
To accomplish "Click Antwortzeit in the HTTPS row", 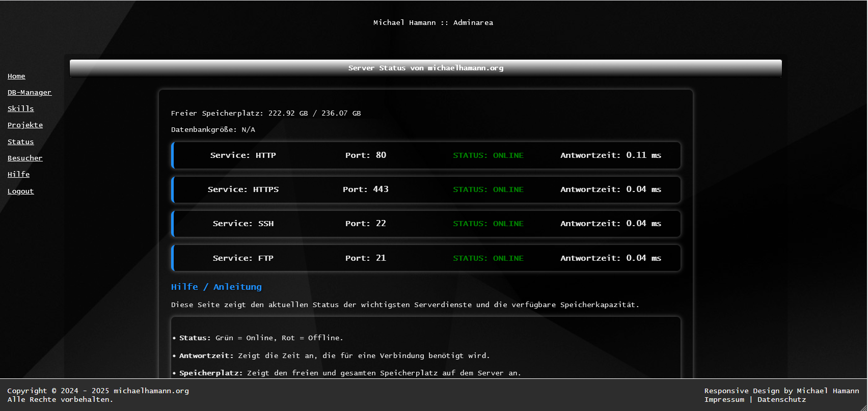I will click(611, 189).
